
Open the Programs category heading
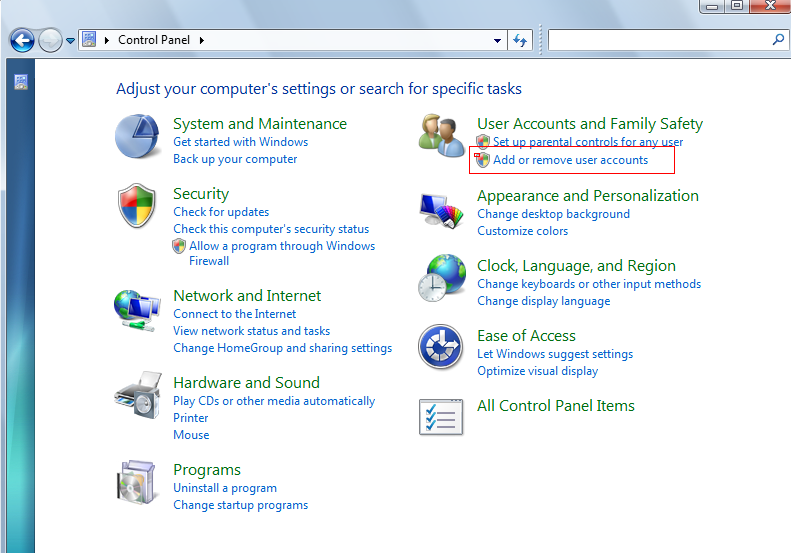point(207,470)
